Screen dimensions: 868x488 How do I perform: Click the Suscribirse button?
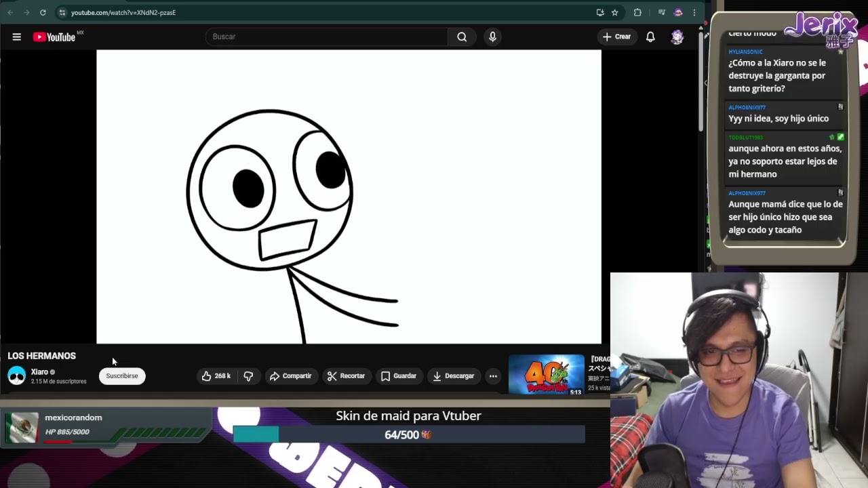[122, 376]
